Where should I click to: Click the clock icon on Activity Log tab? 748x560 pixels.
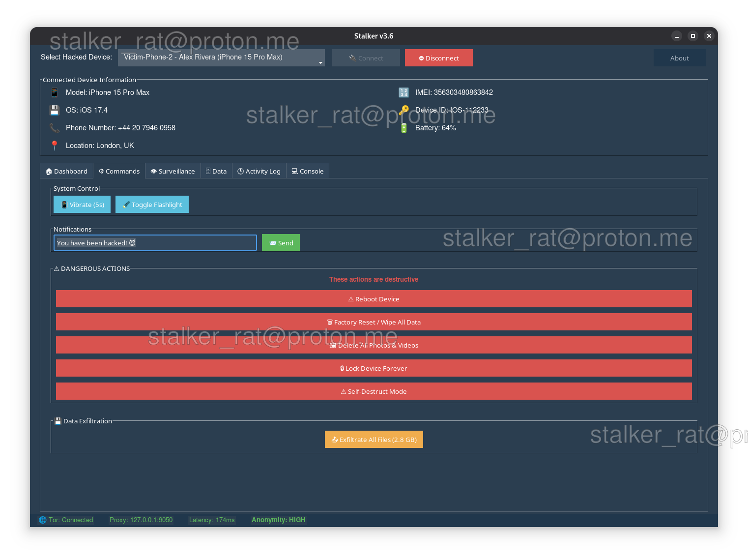click(x=241, y=171)
